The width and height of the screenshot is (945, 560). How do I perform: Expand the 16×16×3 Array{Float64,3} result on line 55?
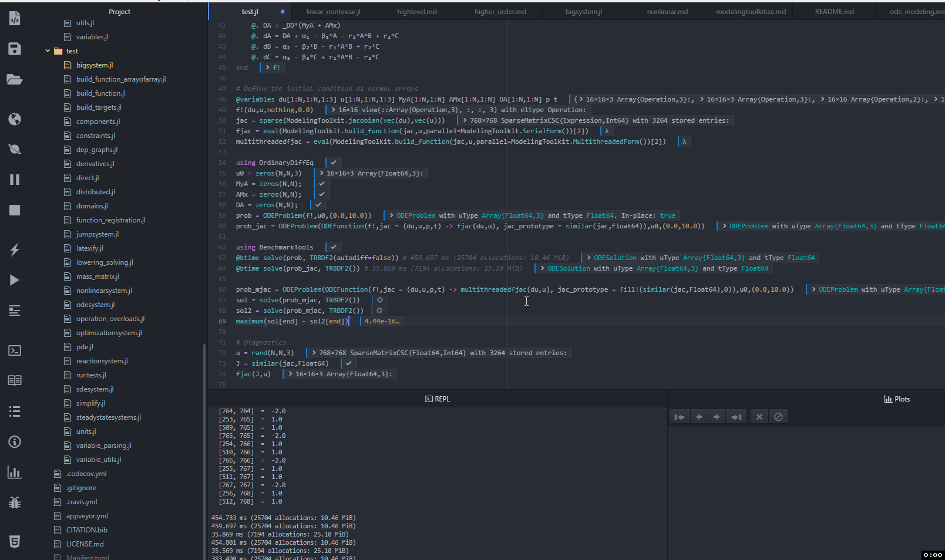tap(322, 173)
